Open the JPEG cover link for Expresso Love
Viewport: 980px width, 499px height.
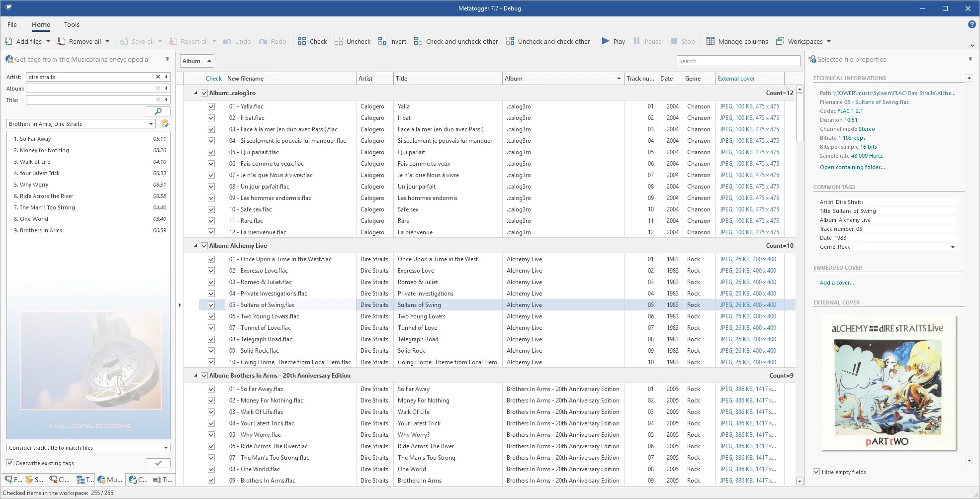(748, 271)
